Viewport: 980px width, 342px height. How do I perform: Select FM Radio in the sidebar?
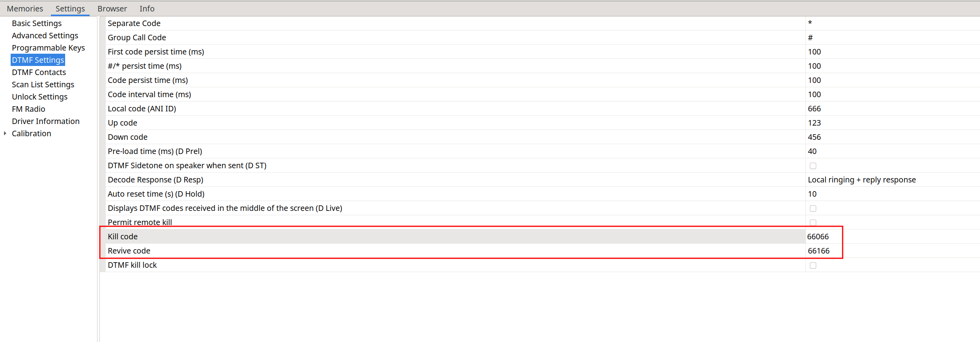click(x=28, y=109)
